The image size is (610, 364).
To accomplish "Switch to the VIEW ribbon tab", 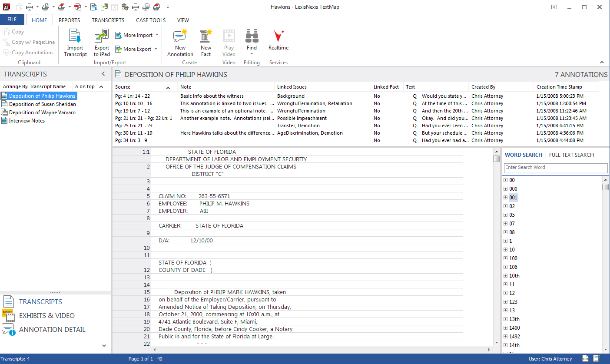I will pos(183,20).
